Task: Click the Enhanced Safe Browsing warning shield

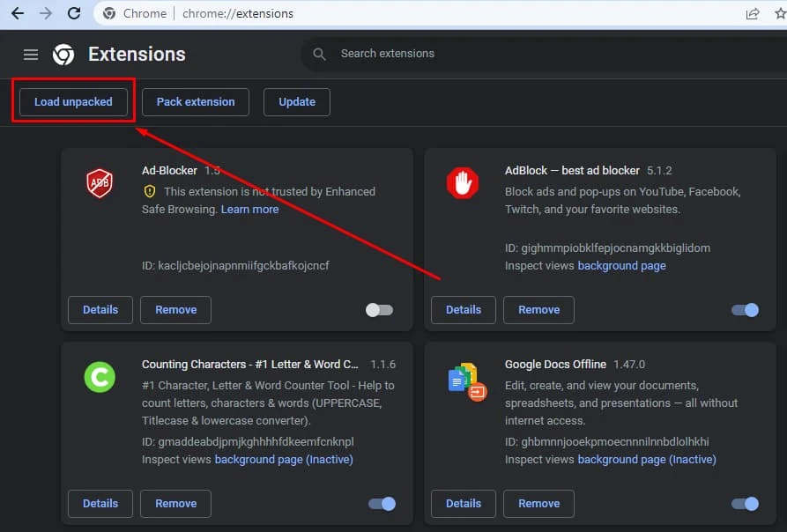Action: pyautogui.click(x=150, y=191)
